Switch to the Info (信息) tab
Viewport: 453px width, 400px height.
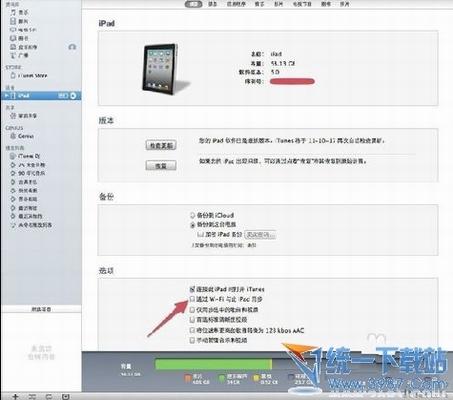click(x=213, y=4)
